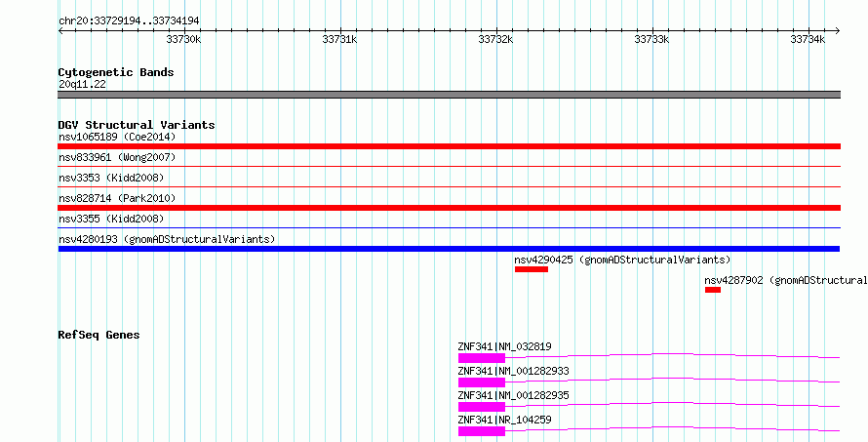This screenshot has height=442, width=868.
Task: Click the magenta exon of NM_001282935
Action: [482, 407]
